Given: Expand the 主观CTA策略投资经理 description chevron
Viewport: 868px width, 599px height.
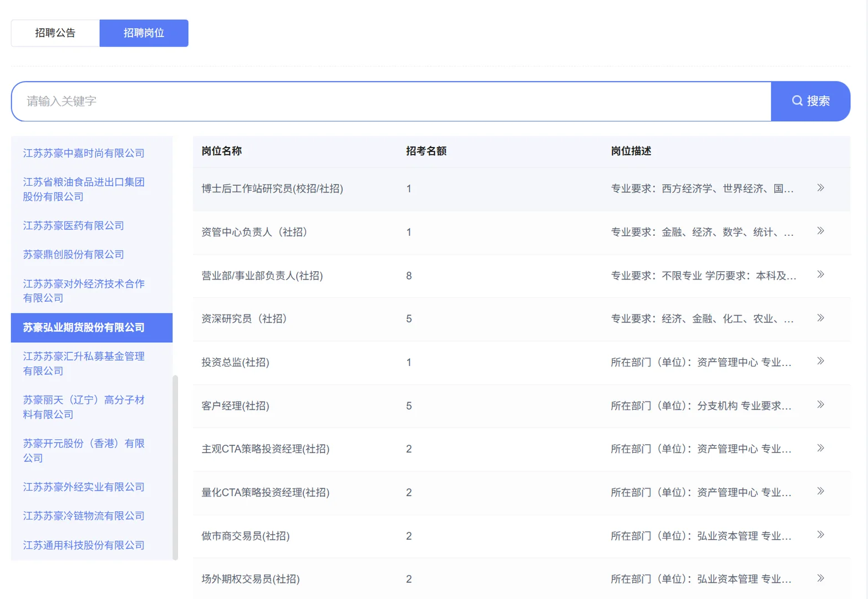Looking at the screenshot, I should pos(820,448).
